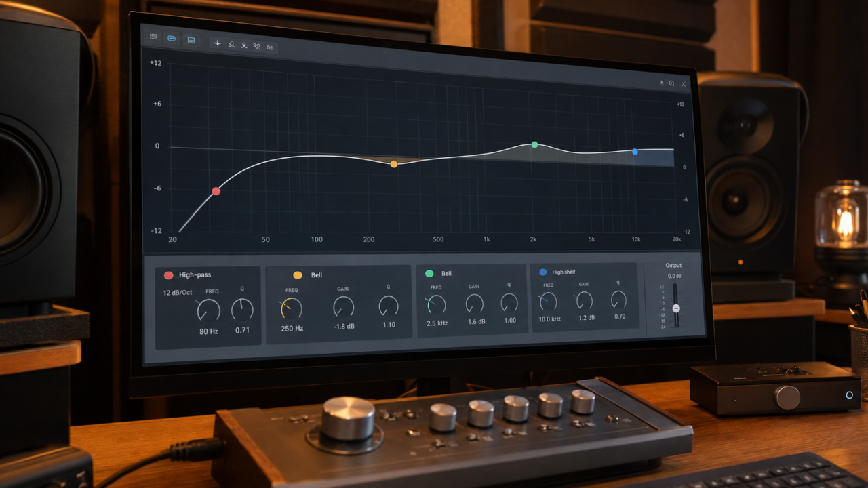Click the green Bell GAIN knob

pyautogui.click(x=475, y=303)
